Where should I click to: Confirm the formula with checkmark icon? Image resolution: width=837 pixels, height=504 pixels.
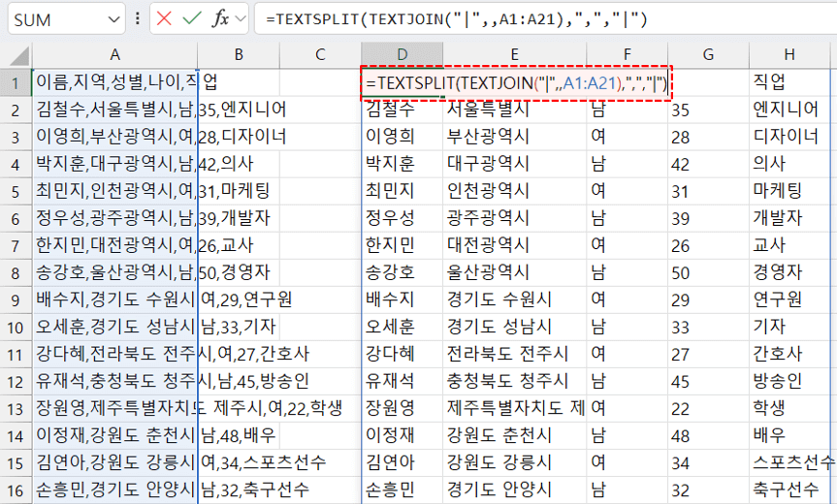coord(191,19)
